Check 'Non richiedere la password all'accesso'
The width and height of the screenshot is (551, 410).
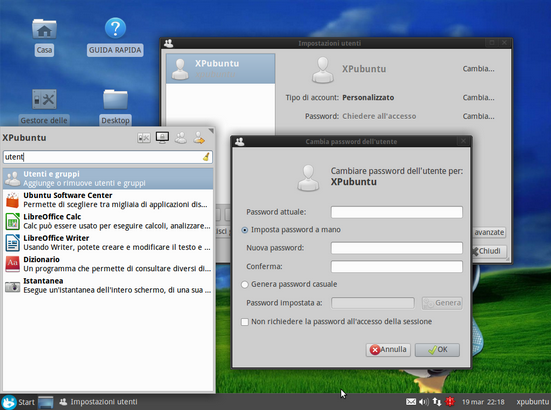tap(245, 322)
